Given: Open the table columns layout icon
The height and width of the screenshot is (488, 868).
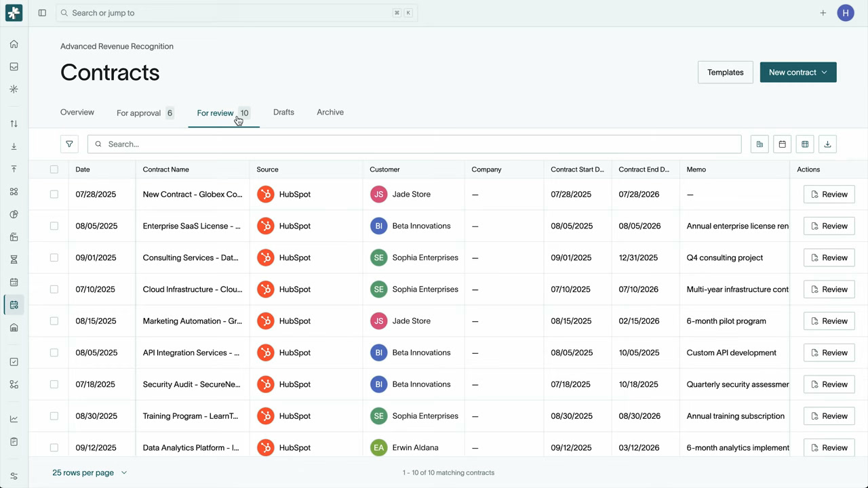Looking at the screenshot, I should [x=805, y=144].
